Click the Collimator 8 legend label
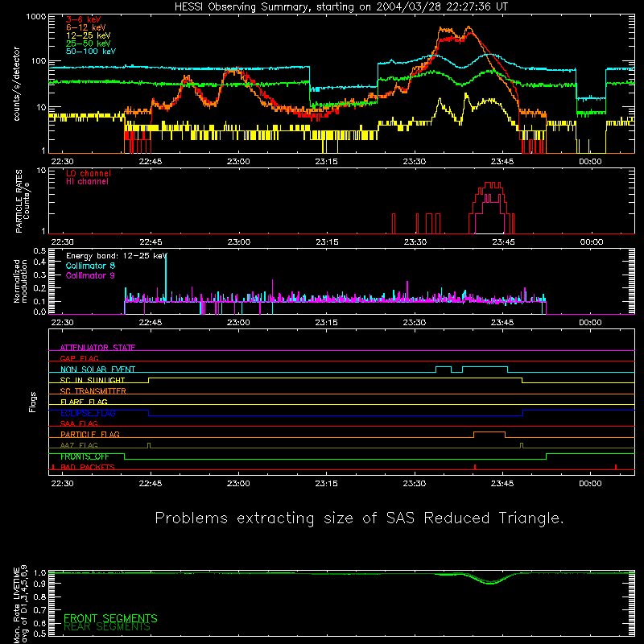 point(90,266)
